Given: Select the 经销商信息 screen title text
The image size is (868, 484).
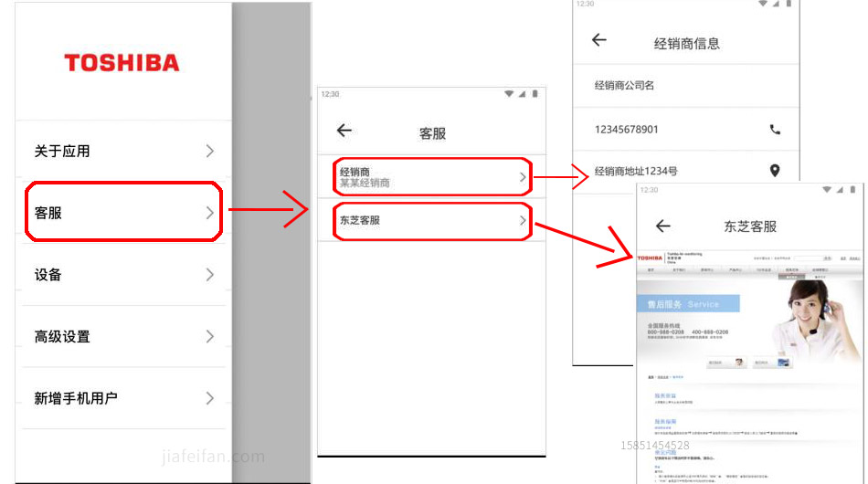Looking at the screenshot, I should [686, 44].
